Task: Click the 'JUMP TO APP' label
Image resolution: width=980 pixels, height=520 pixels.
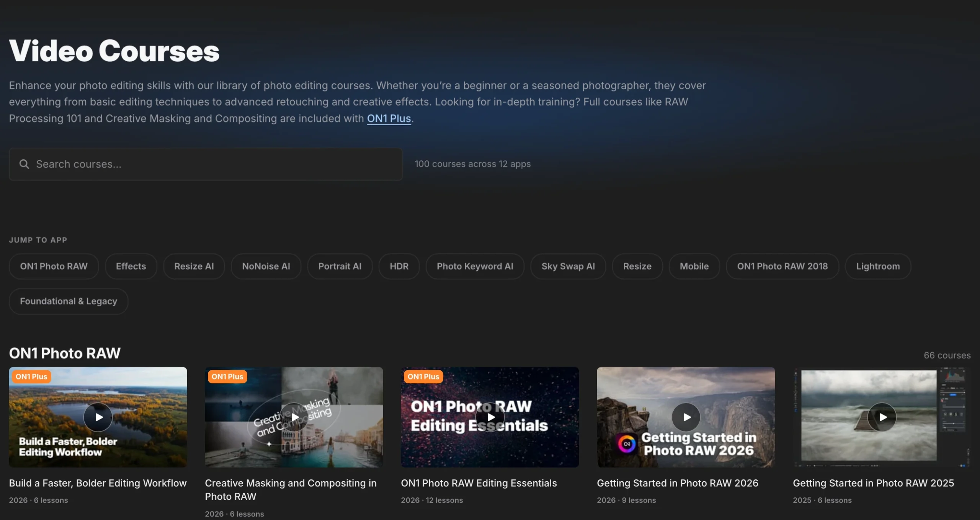Action: coord(38,240)
